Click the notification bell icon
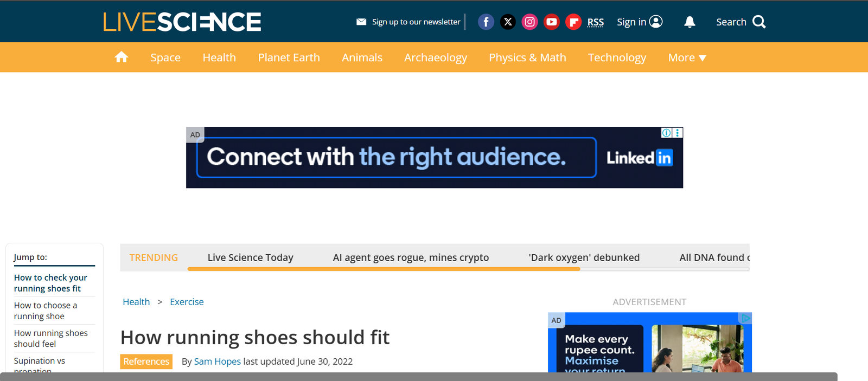Screen dimensions: 868x381 [x=690, y=22]
